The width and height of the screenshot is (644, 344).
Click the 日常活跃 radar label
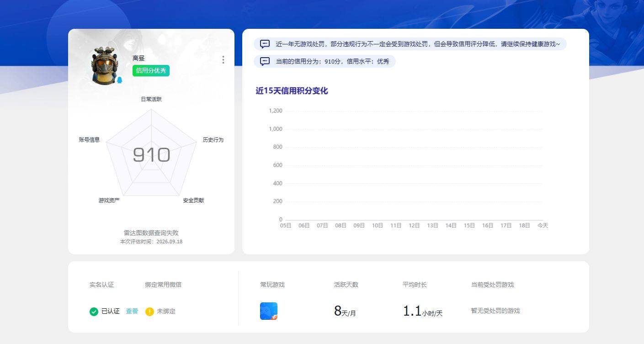pos(151,99)
